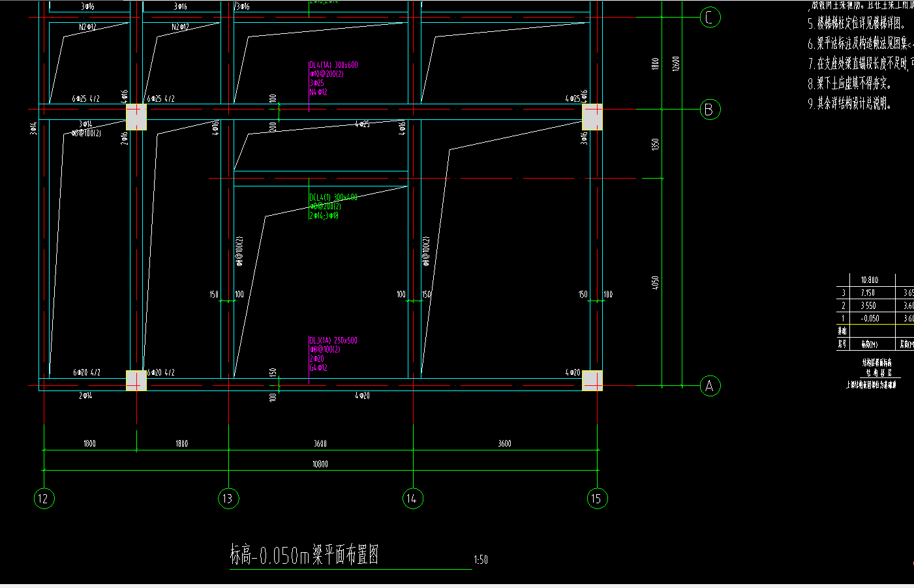This screenshot has height=588, width=914.
Task: Select magenta text 2Φ20 under DL3
Action: point(316,359)
